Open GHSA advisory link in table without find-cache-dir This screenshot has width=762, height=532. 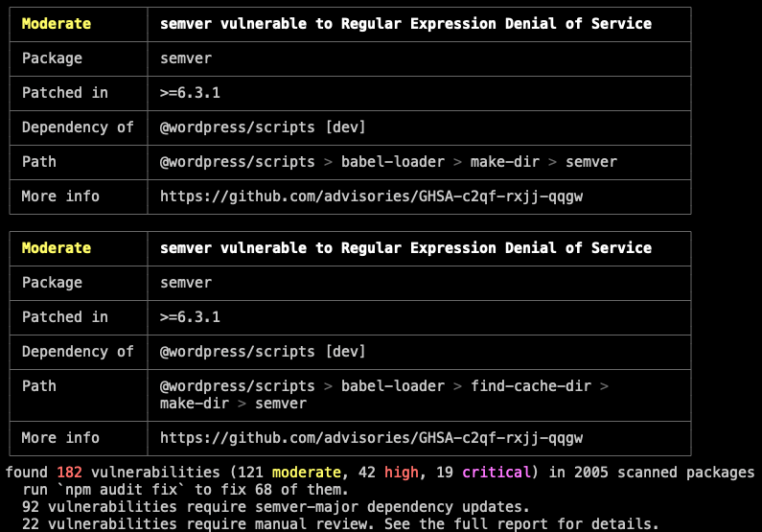(371, 197)
